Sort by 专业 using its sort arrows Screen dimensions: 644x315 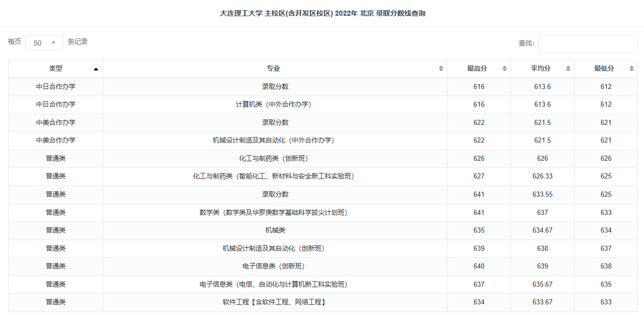441,69
